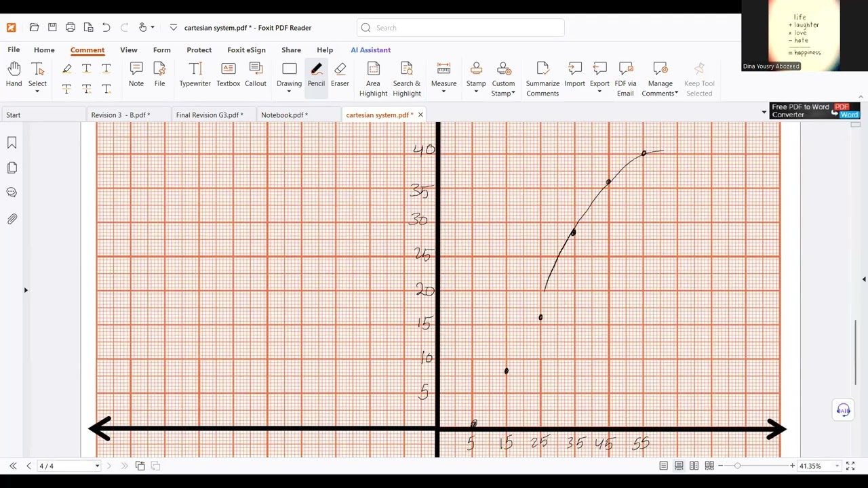Screen dimensions: 868x488
Task: Expand the Export comments dropdown
Action: [599, 91]
